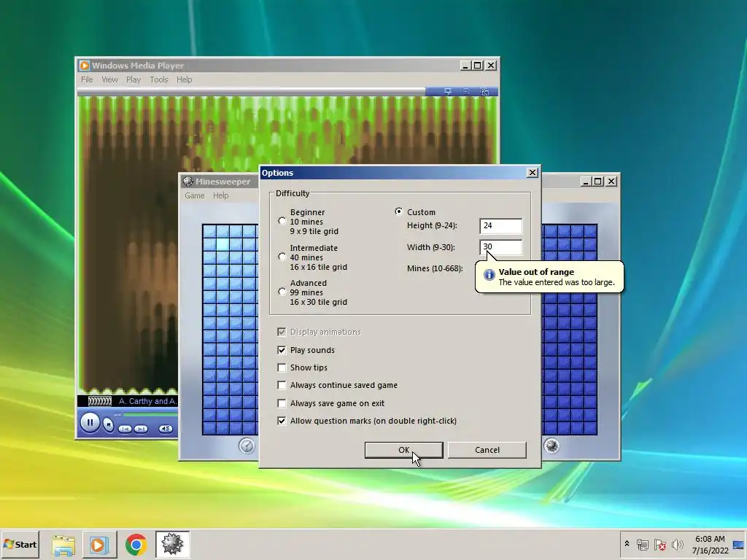Click the Value out of range balloon

click(549, 276)
